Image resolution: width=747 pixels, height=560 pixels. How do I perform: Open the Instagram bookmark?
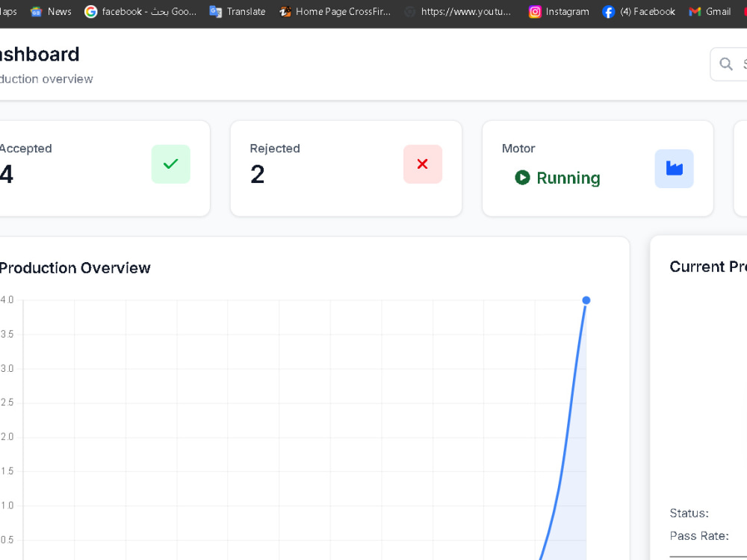pos(559,11)
